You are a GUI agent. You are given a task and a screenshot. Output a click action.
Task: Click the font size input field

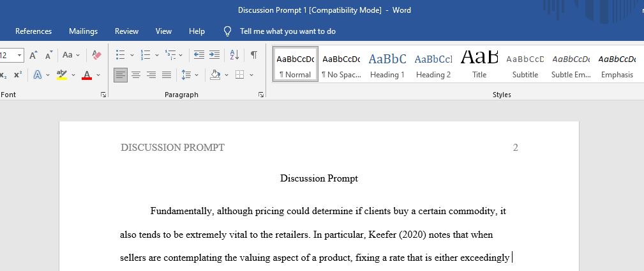point(8,55)
